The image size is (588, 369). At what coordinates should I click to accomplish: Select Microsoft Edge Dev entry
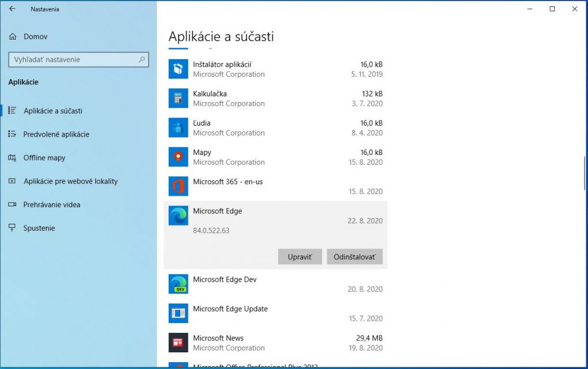pyautogui.click(x=225, y=279)
